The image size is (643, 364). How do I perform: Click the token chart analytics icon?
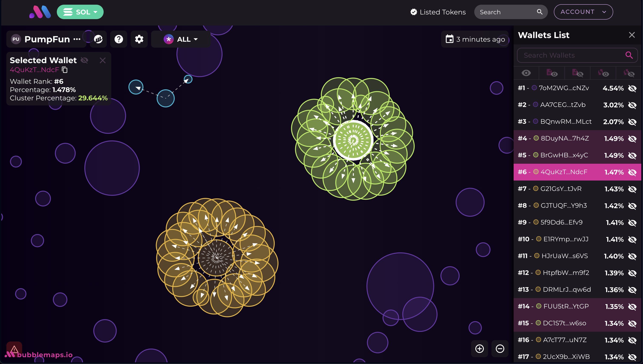pos(98,39)
